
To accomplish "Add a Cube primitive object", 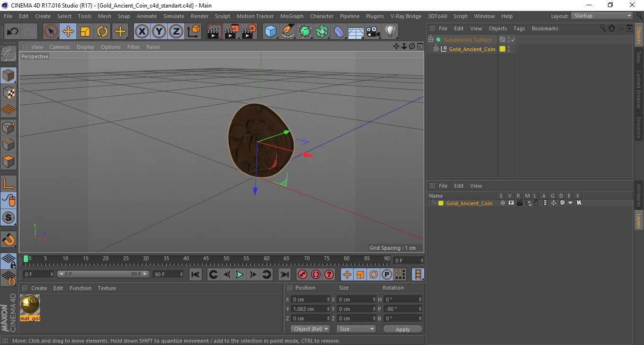I will pos(270,32).
